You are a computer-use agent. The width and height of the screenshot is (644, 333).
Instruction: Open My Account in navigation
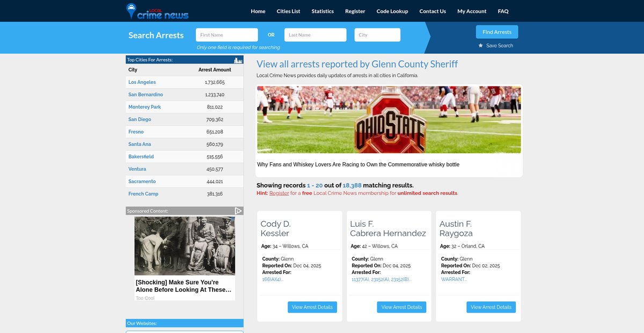[472, 11]
